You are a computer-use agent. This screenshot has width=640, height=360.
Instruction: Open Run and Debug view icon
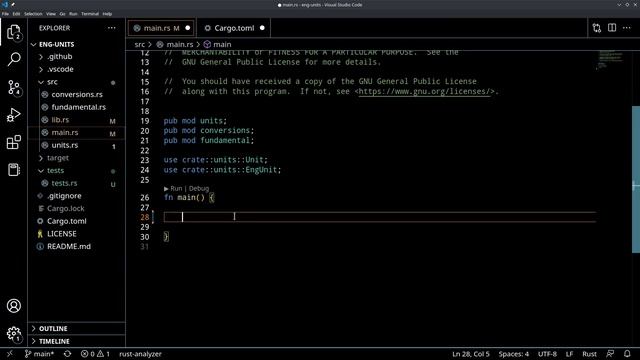pos(14,115)
